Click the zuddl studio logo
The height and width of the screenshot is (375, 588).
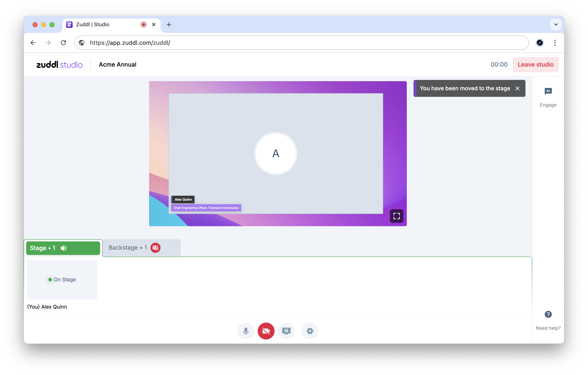point(59,64)
